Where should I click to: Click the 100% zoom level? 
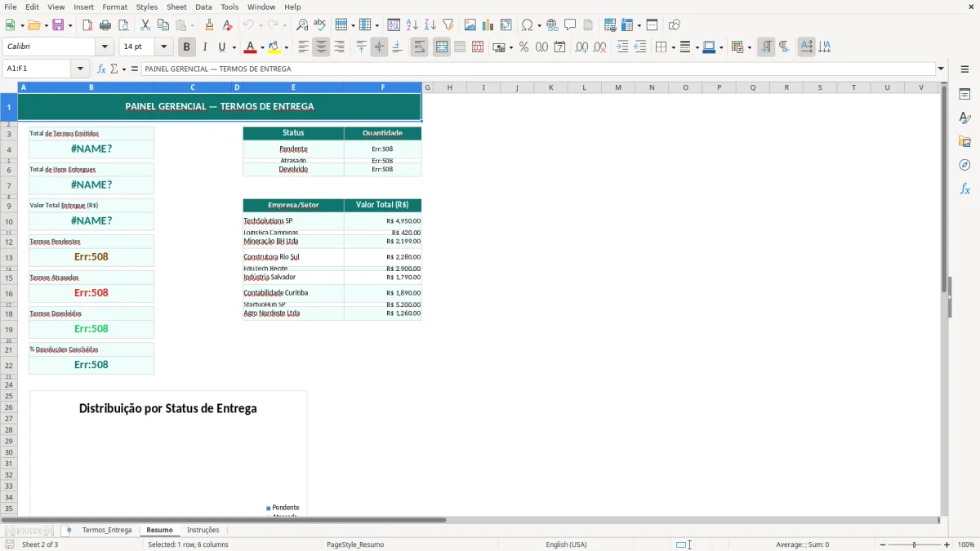click(966, 544)
